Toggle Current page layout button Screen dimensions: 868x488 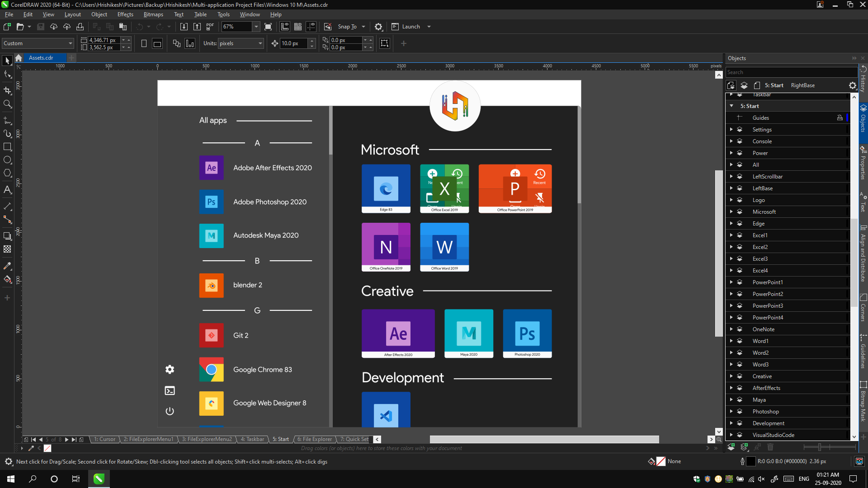point(190,43)
